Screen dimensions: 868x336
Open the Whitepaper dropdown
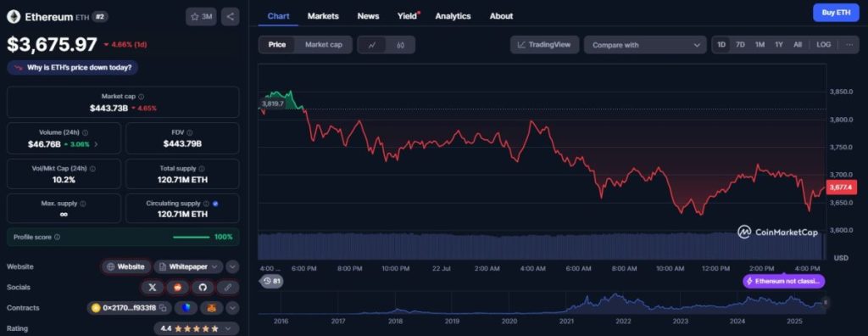point(188,266)
